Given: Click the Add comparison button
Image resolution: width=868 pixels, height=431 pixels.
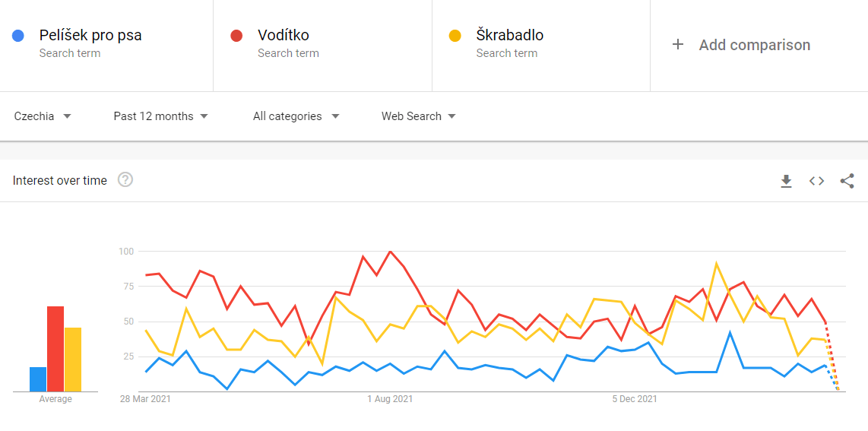Looking at the screenshot, I should pyautogui.click(x=754, y=45).
